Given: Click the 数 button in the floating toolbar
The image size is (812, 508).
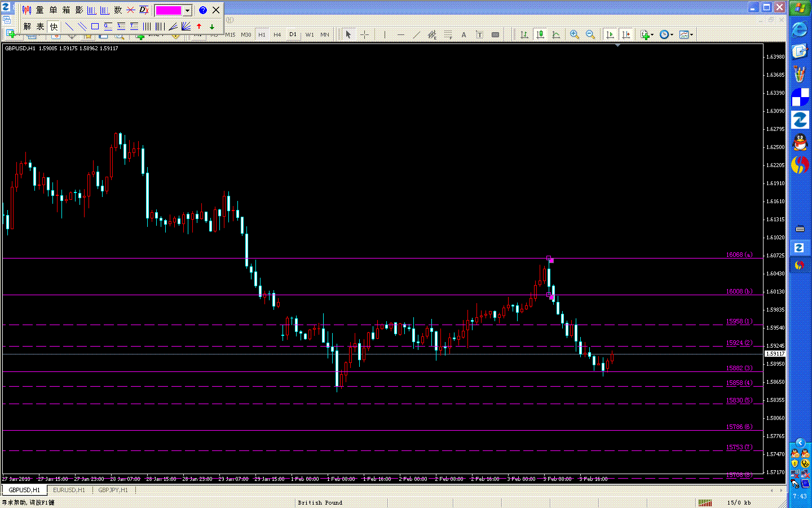Looking at the screenshot, I should tap(118, 10).
